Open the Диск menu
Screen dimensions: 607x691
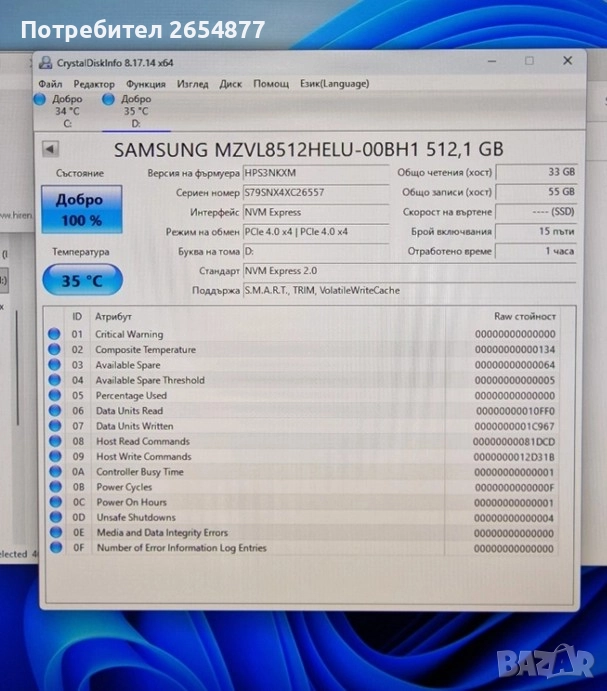tap(230, 84)
